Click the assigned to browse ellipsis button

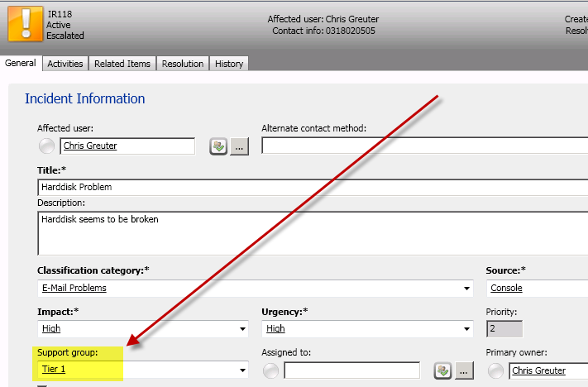464,370
